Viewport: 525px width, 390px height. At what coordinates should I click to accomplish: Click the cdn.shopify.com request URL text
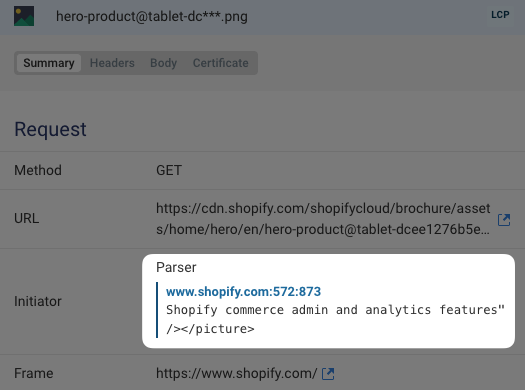point(323,219)
